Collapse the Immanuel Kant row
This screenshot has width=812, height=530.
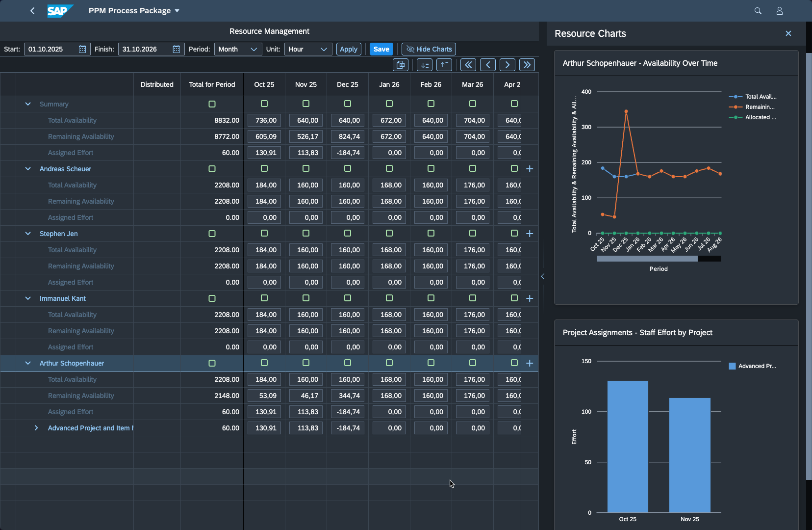[28, 298]
